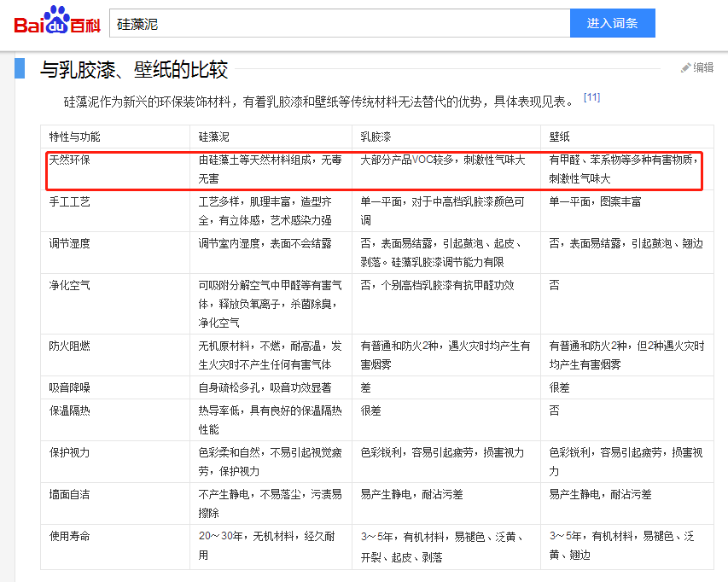This screenshot has width=728, height=582.
Task: Click the pencil icon beside 编辑
Action: click(685, 68)
